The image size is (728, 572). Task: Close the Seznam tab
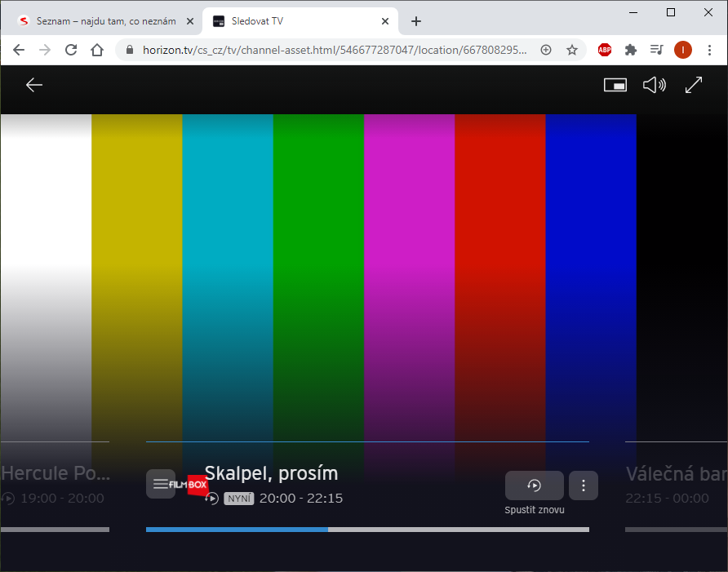tap(190, 21)
